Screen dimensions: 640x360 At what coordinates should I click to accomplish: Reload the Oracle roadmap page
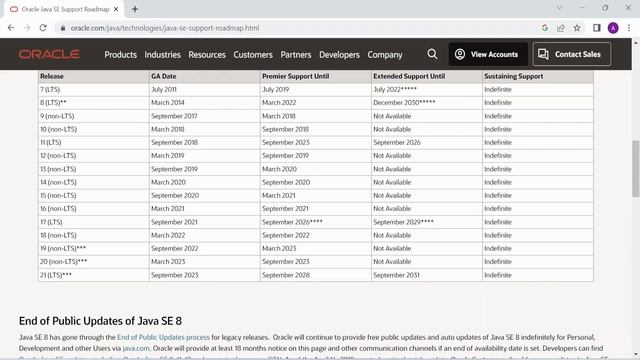tap(43, 28)
